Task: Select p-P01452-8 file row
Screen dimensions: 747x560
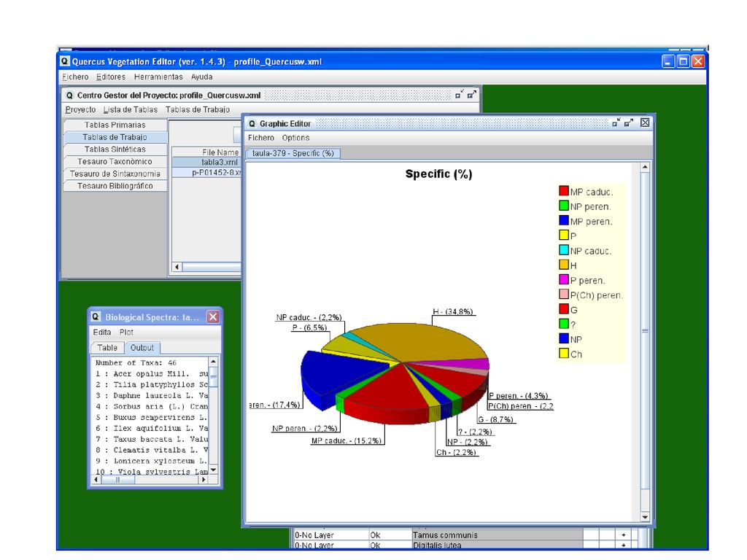Action: (207, 172)
